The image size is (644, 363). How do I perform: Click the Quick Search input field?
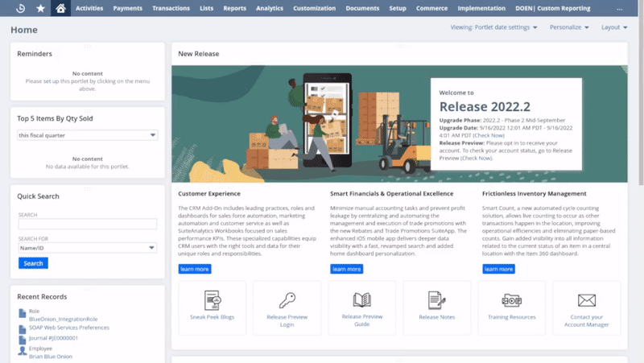pos(88,224)
